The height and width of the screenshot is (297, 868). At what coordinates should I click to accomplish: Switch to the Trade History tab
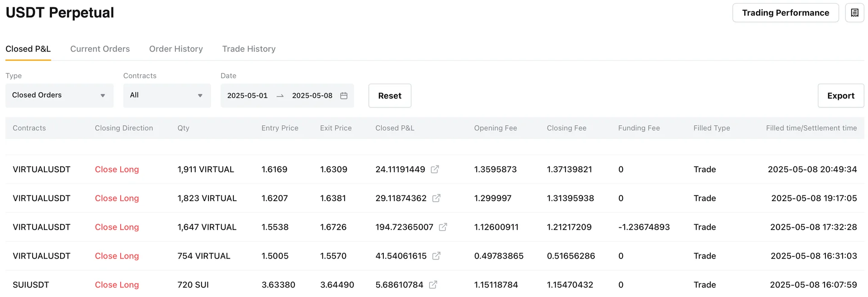249,49
